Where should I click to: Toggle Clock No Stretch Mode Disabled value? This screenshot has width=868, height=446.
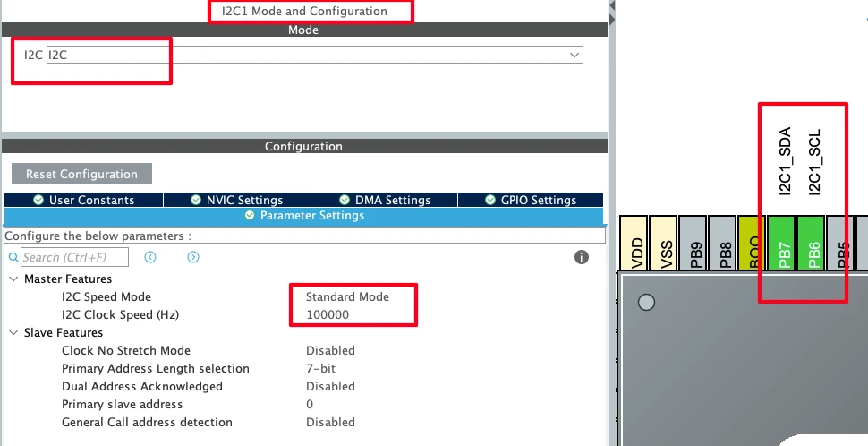330,350
